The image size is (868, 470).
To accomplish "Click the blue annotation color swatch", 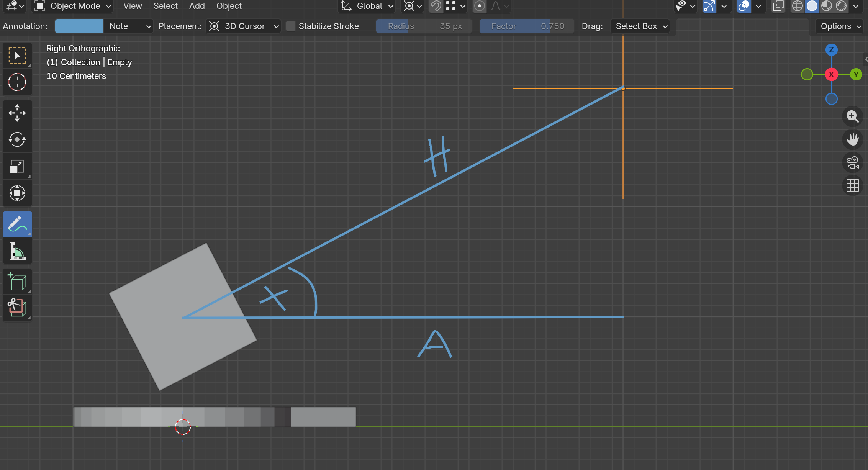I will click(x=79, y=26).
